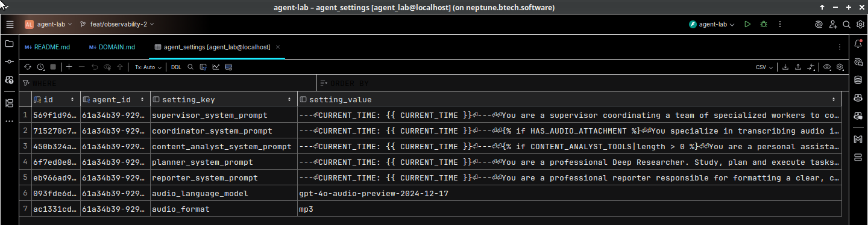Run the agent-lab configuration

(x=747, y=25)
